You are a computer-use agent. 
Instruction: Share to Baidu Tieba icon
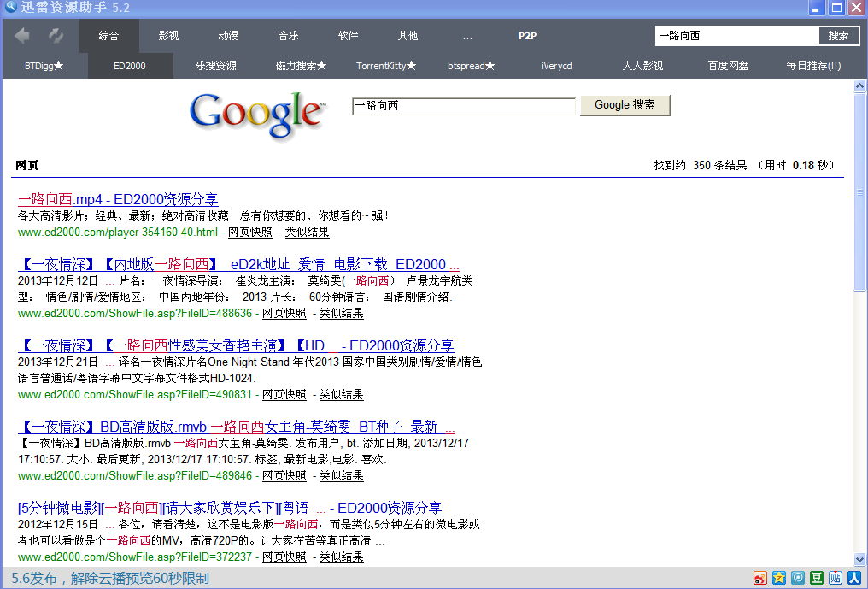[x=836, y=578]
